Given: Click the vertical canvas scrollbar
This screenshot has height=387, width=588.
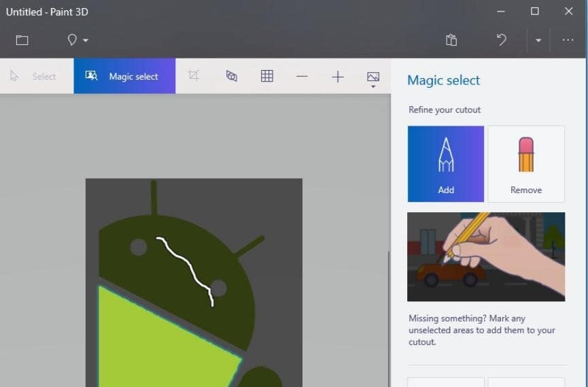Looking at the screenshot, I should point(389,319).
